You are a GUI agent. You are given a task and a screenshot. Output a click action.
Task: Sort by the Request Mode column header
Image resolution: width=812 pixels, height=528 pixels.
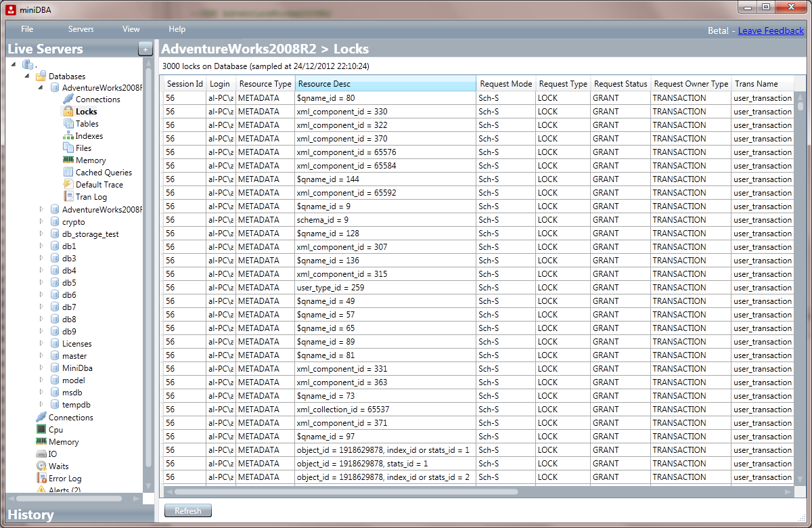pyautogui.click(x=505, y=84)
